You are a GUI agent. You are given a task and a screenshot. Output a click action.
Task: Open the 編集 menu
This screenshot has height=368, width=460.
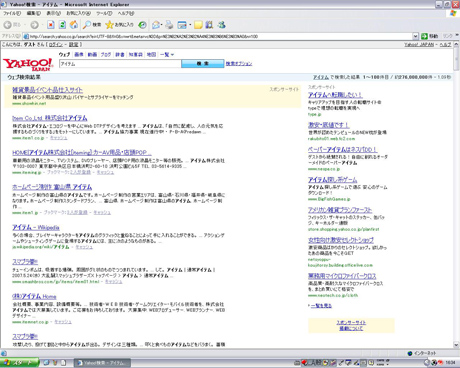coord(34,13)
